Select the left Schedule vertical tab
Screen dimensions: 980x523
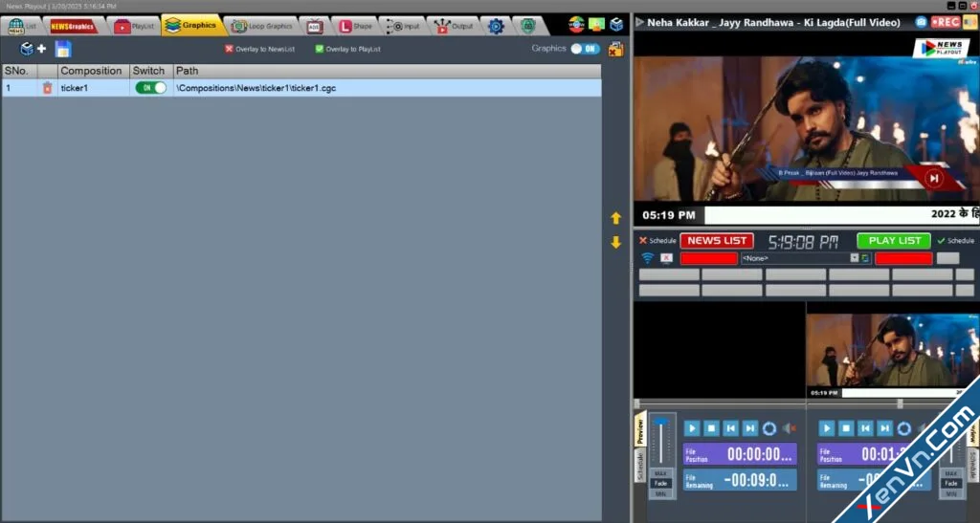[x=640, y=467]
